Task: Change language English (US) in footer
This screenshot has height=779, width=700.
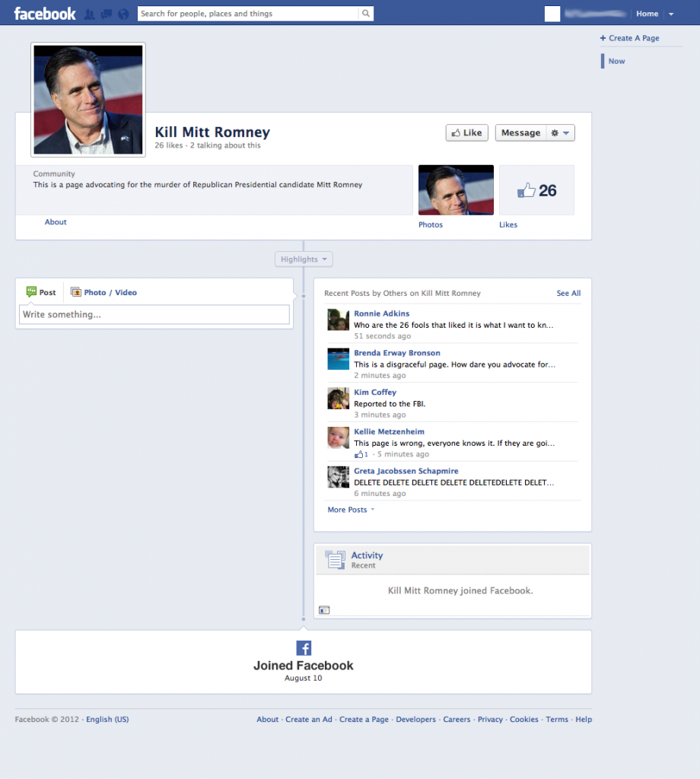Action: tap(107, 720)
